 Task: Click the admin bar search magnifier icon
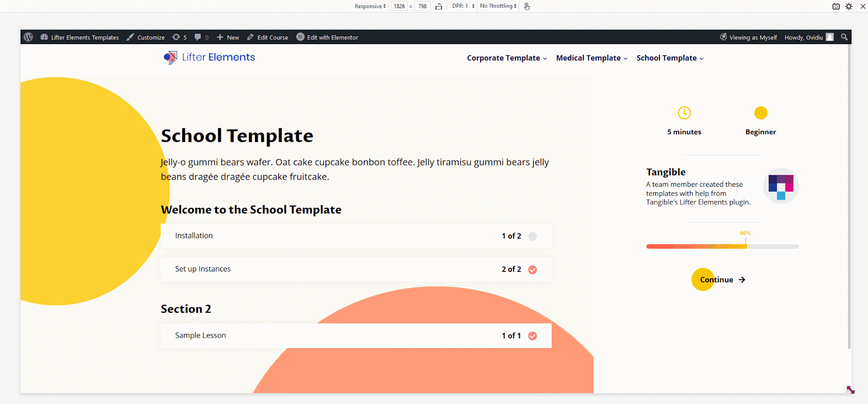click(844, 37)
